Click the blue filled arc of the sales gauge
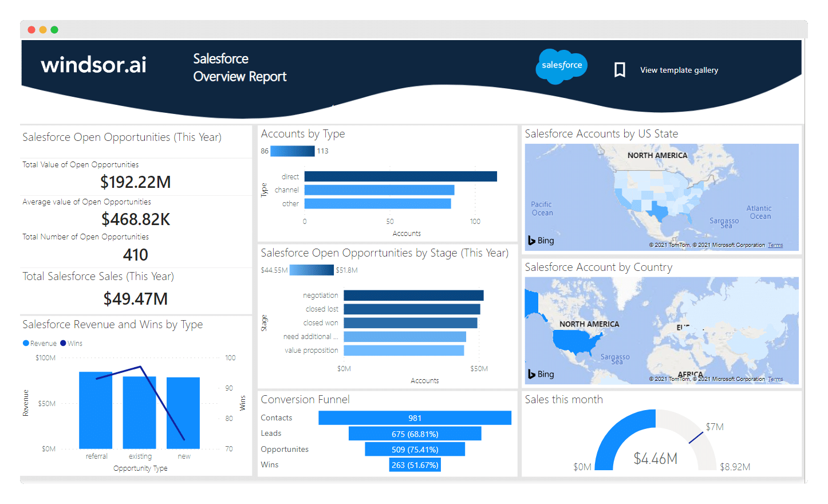Image resolution: width=828 pixels, height=504 pixels. coord(616,432)
